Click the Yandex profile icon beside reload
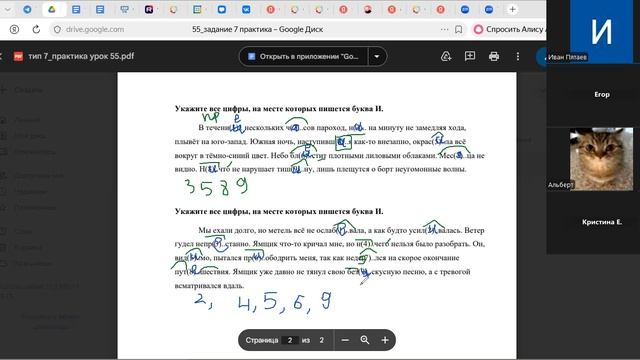 click(14, 29)
